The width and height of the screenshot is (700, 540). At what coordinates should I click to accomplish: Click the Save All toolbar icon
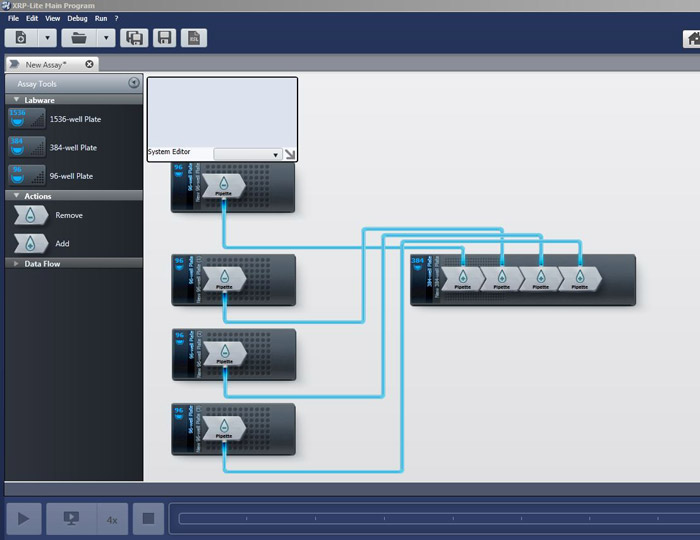(134, 38)
